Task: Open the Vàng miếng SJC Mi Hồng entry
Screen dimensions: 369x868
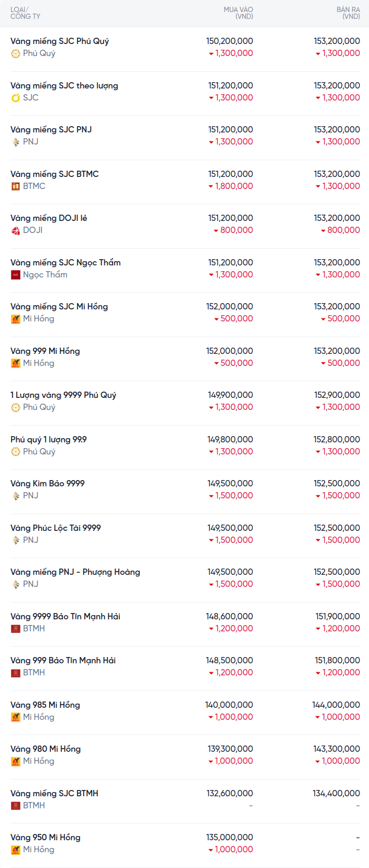Action: tap(59, 307)
